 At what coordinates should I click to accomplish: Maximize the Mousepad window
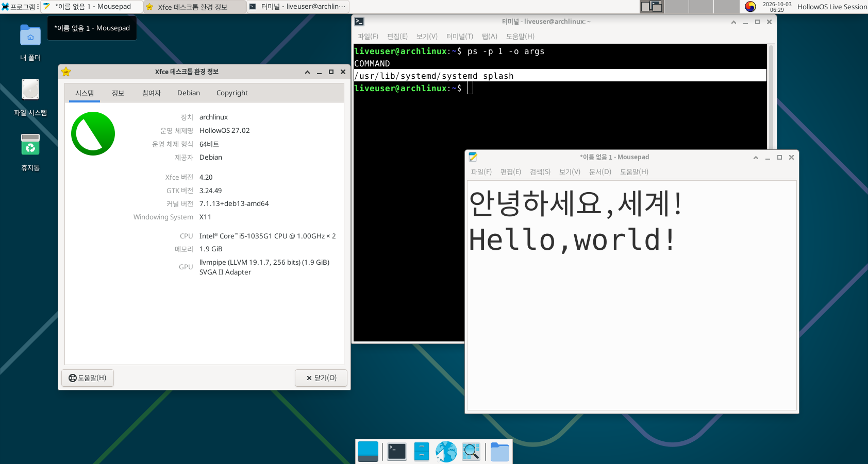click(779, 158)
